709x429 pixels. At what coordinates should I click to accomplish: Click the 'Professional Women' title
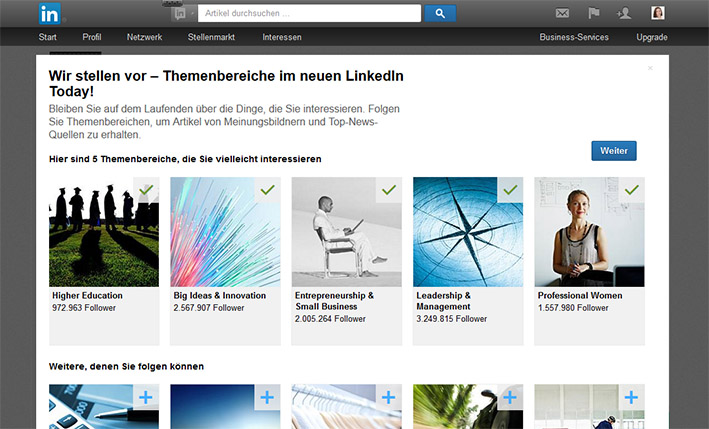click(580, 296)
